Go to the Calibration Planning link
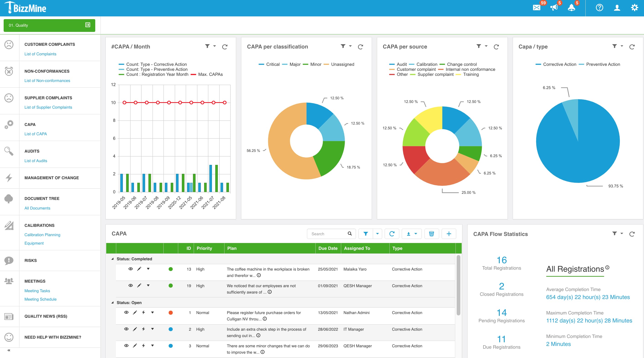 point(42,235)
